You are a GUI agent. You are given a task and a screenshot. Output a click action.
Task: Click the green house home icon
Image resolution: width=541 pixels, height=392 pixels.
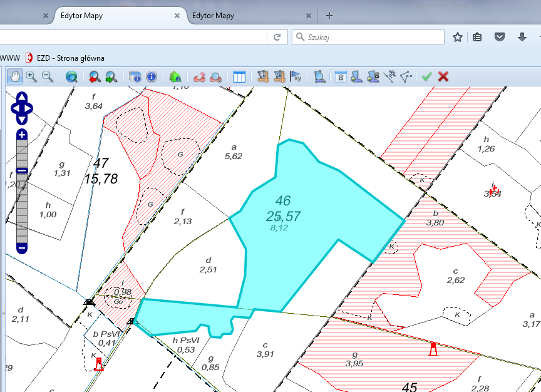[175, 77]
